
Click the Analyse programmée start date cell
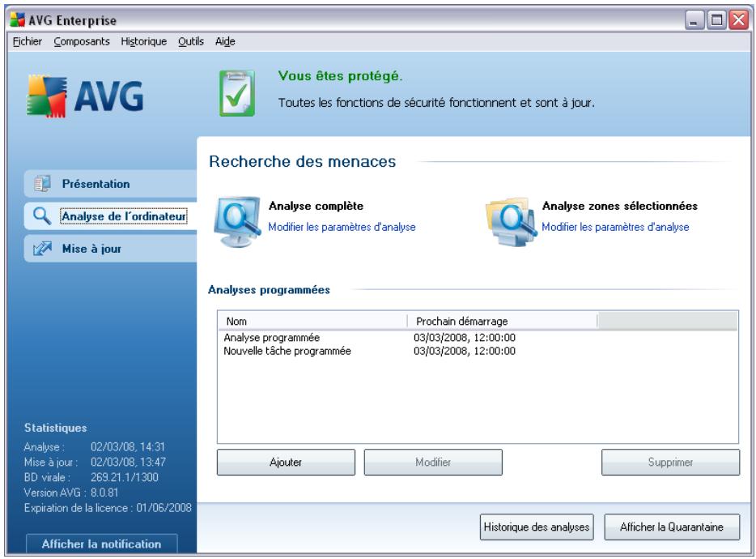(465, 338)
